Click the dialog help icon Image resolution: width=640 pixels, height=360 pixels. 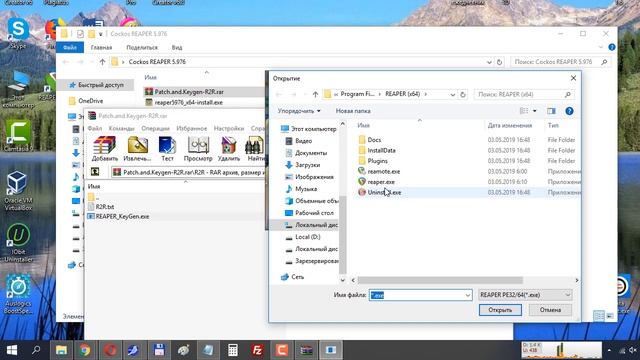coord(569,111)
